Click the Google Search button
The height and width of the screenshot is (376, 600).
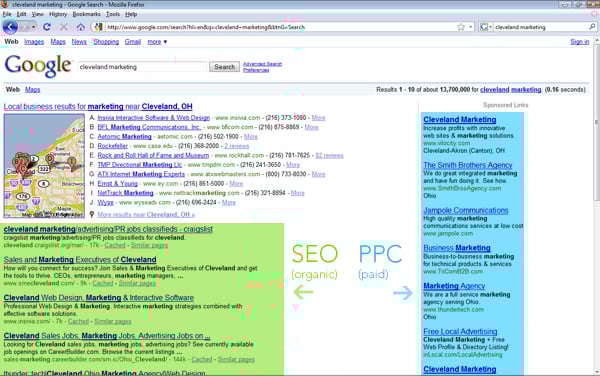click(x=224, y=67)
